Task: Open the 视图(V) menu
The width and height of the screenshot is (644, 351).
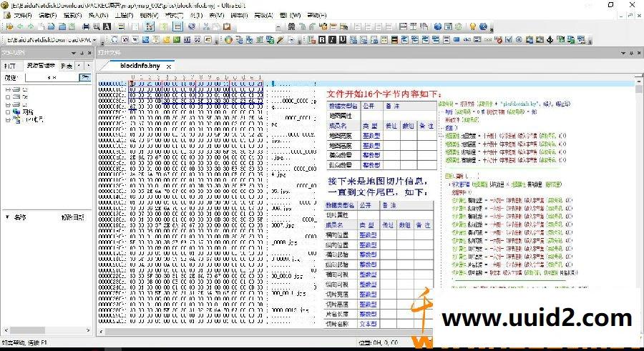Action: (149, 16)
